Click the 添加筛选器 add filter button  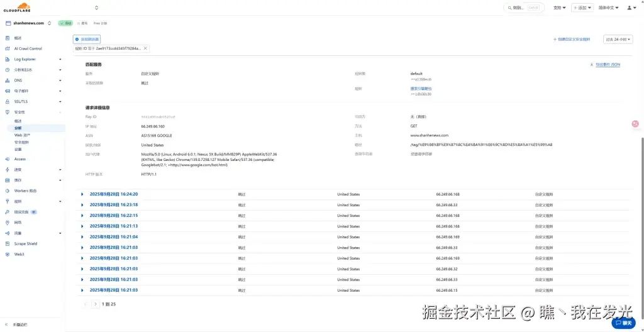click(87, 40)
